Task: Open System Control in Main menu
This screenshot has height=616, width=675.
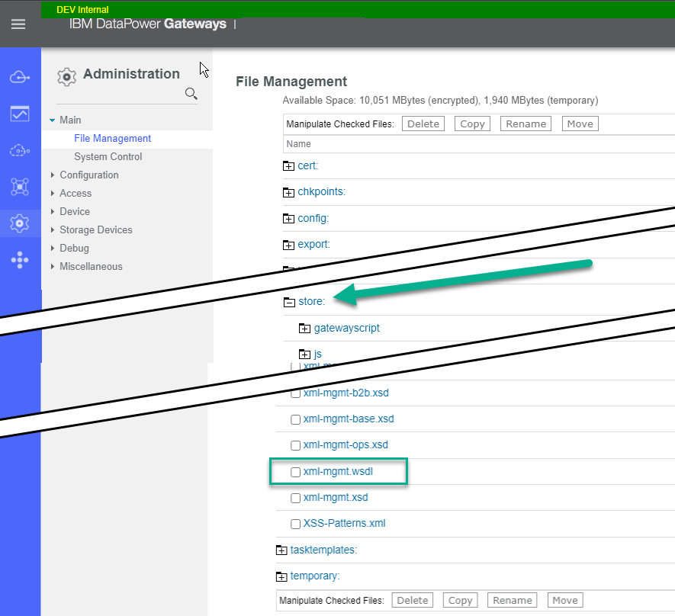Action: tap(108, 156)
